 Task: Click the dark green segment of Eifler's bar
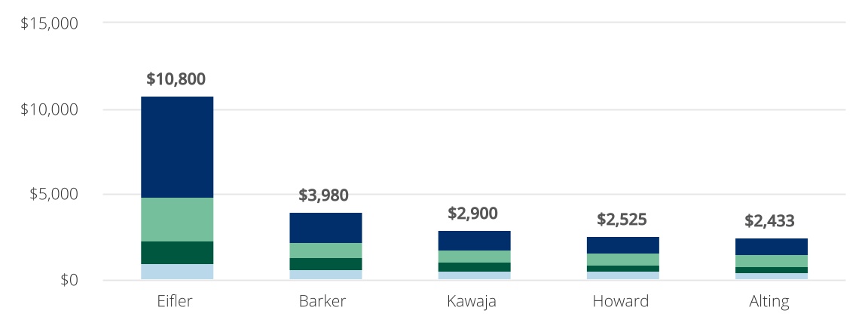point(177,253)
